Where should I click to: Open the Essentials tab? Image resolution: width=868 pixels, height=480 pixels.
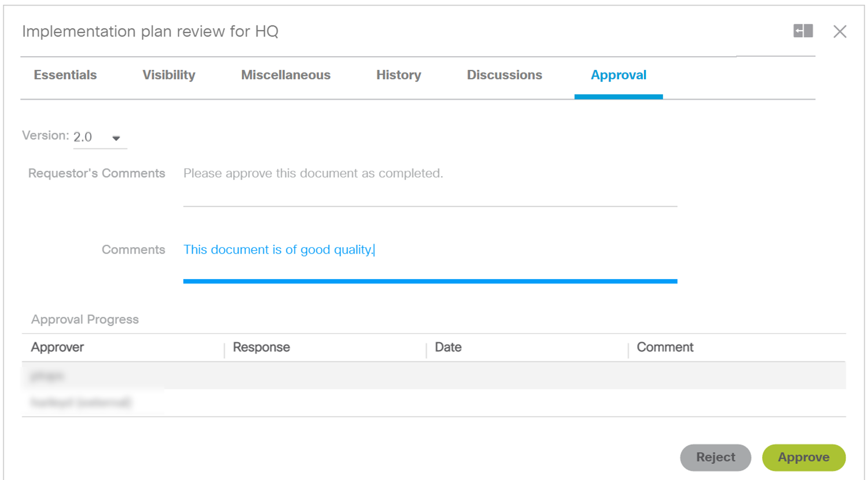point(65,75)
